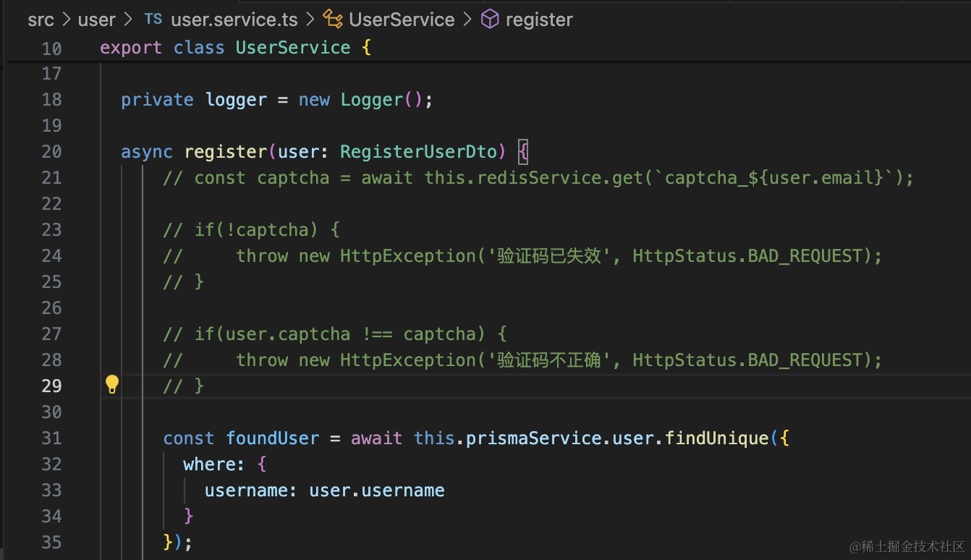Select the UserService breadcrumb item
Image resolution: width=971 pixels, height=560 pixels.
tap(402, 20)
